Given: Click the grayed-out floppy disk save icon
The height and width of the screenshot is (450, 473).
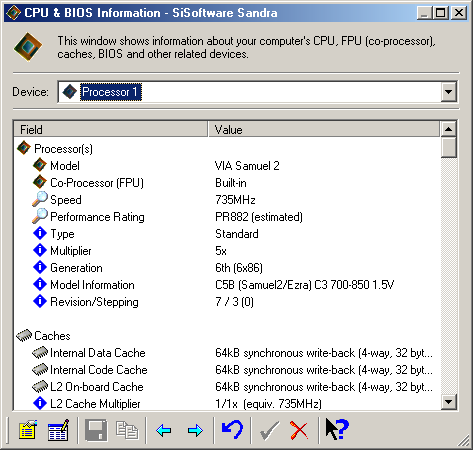Looking at the screenshot, I should click(x=96, y=430).
